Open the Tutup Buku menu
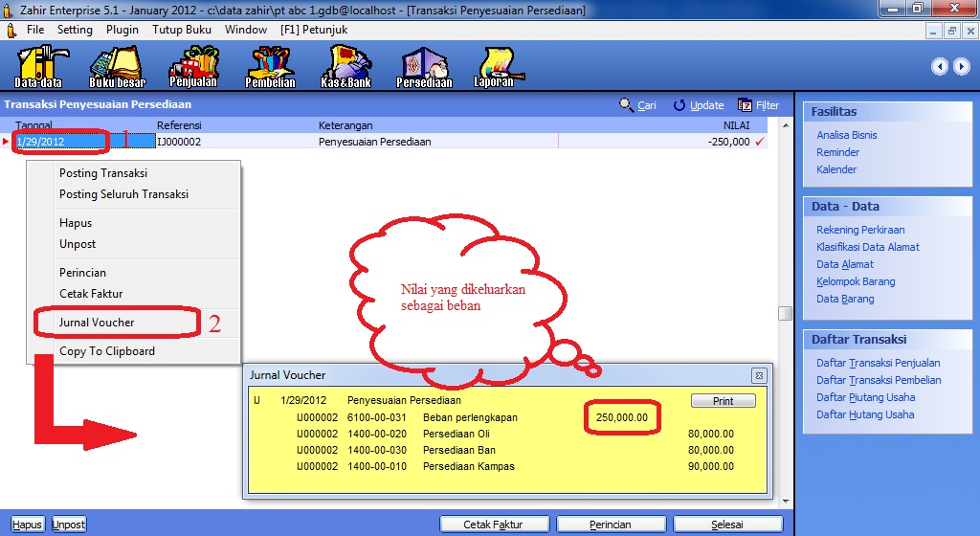The height and width of the screenshot is (536, 980). pyautogui.click(x=182, y=30)
